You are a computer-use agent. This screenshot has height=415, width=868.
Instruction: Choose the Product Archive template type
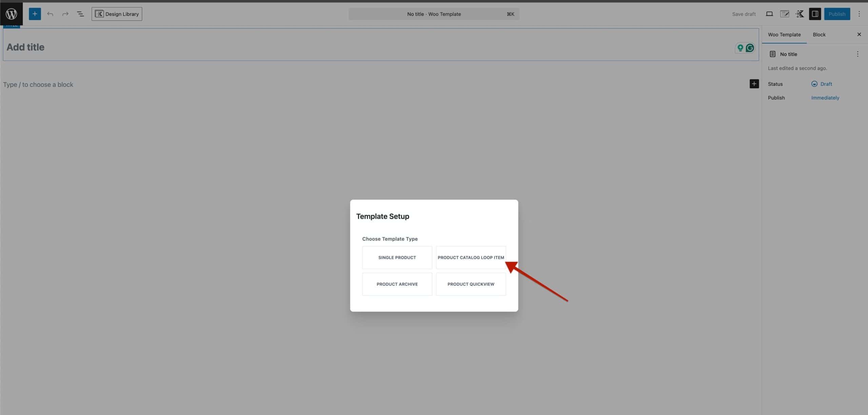tap(397, 284)
